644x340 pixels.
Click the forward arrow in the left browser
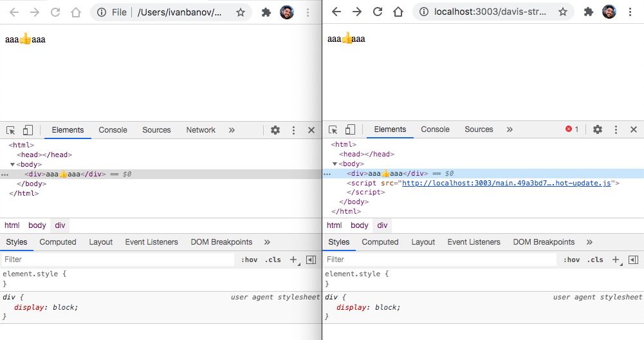[x=35, y=12]
